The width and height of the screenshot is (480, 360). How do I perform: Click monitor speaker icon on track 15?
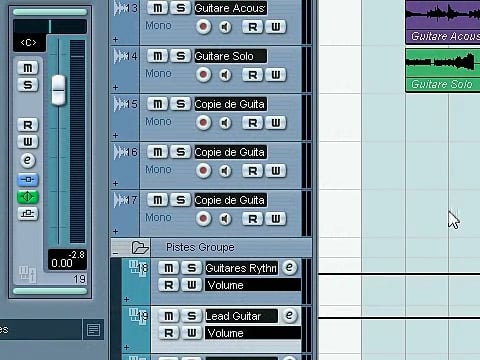pyautogui.click(x=225, y=123)
